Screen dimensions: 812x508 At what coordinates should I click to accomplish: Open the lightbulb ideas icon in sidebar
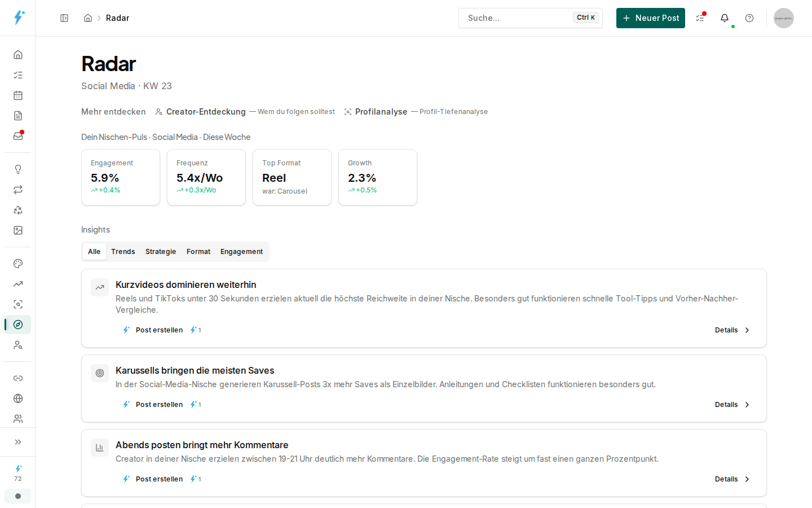pyautogui.click(x=18, y=169)
